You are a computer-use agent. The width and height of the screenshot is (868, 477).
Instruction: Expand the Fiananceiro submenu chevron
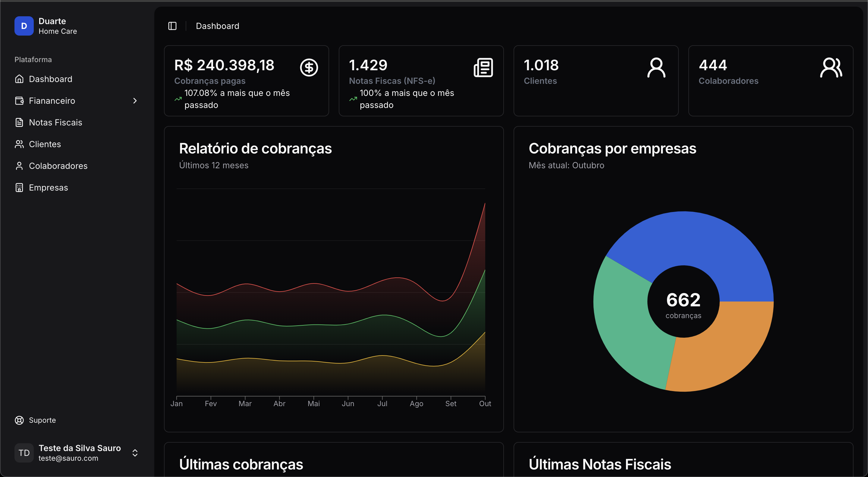(135, 100)
